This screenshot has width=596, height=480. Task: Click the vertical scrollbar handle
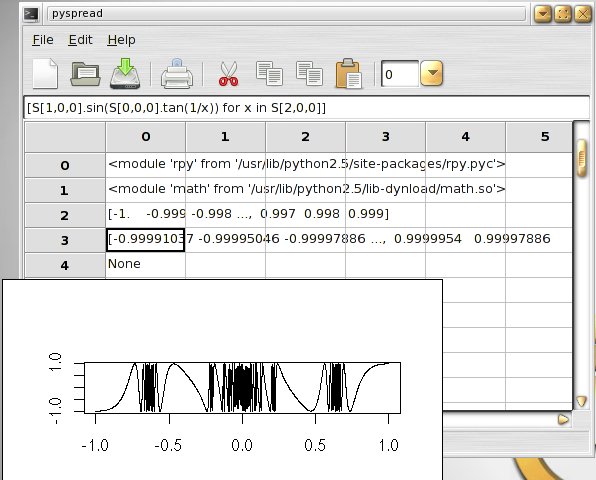[582, 158]
